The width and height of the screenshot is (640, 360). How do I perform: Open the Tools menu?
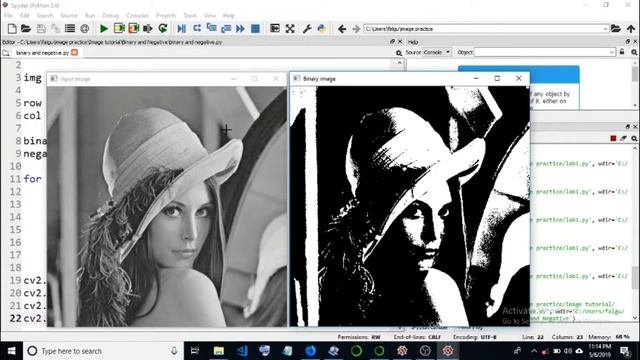[x=190, y=16]
